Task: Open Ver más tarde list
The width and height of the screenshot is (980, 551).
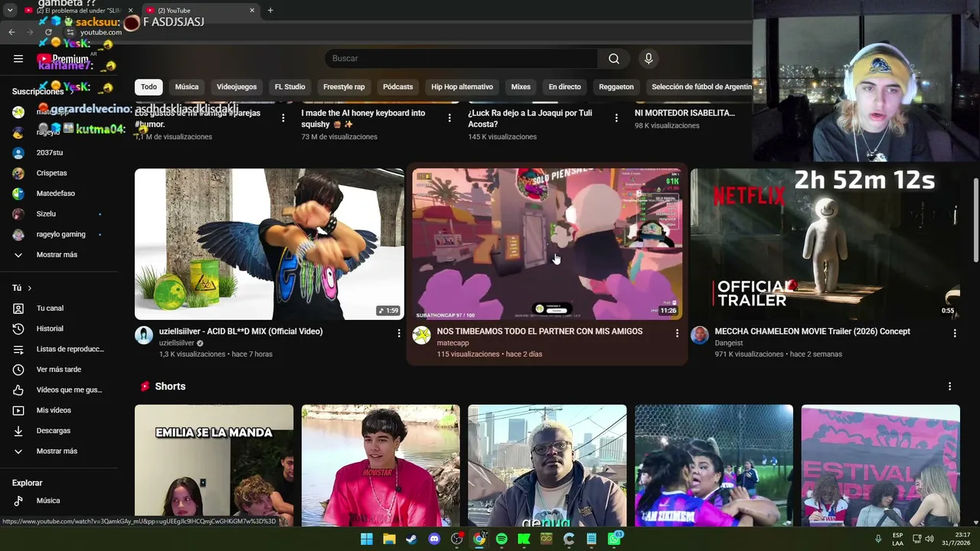Action: (x=61, y=370)
